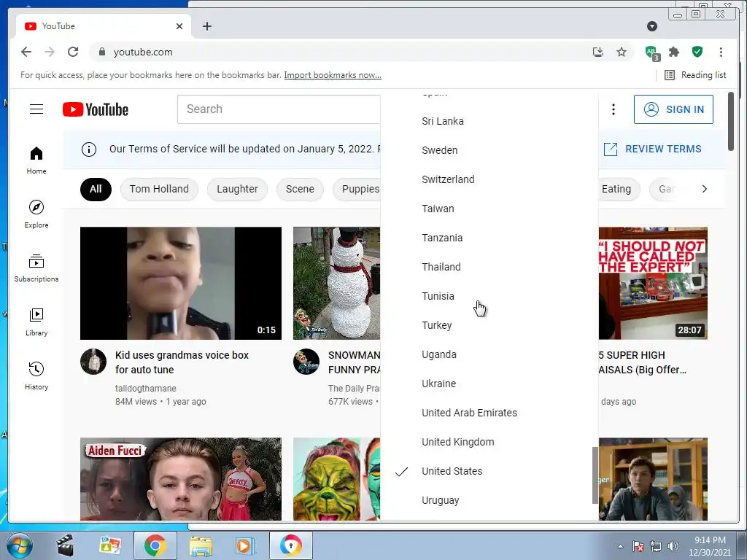747x560 pixels.
Task: Close the YouTube tab
Action: click(179, 26)
